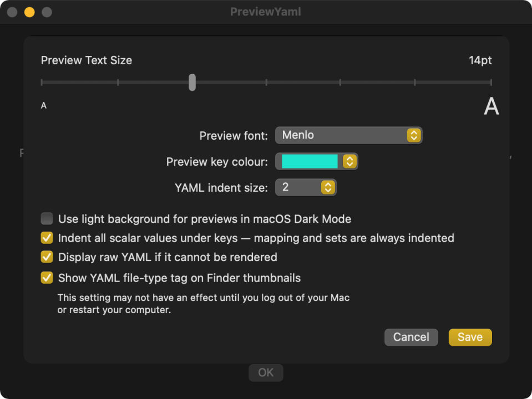This screenshot has height=399, width=532.
Task: Click the large A text size icon
Action: (491, 106)
